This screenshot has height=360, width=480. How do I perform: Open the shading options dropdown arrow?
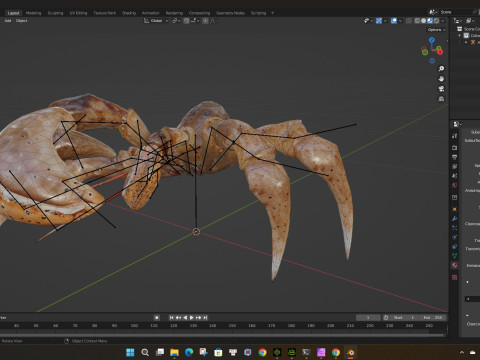point(443,21)
